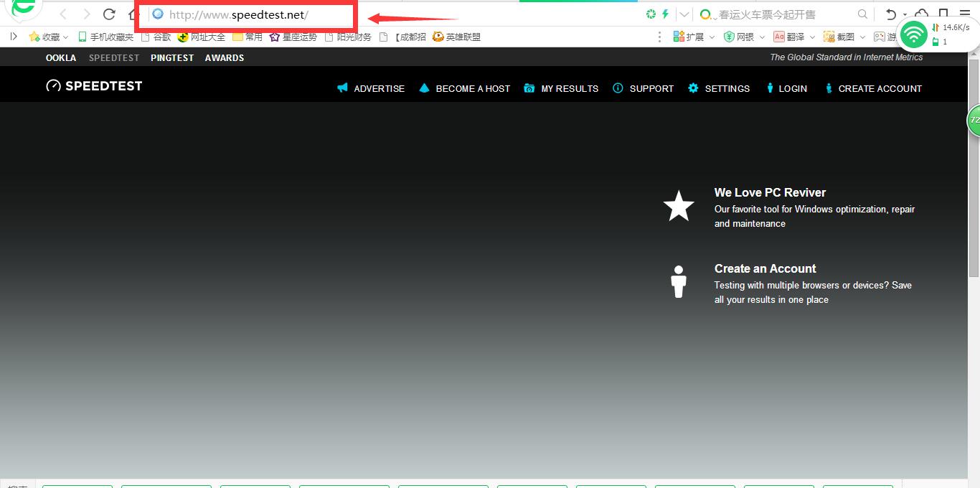Click the green compatibility mode icon
This screenshot has height=488, width=980.
coord(651,14)
